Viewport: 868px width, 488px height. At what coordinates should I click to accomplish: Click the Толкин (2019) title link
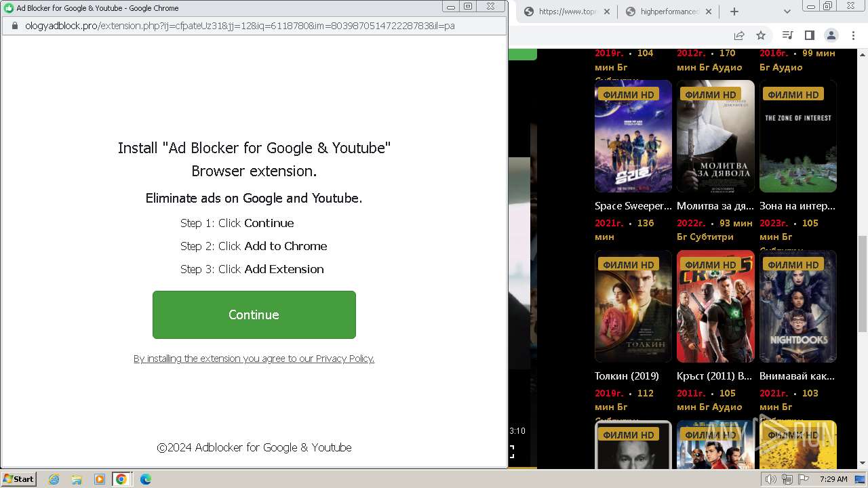[x=627, y=375]
